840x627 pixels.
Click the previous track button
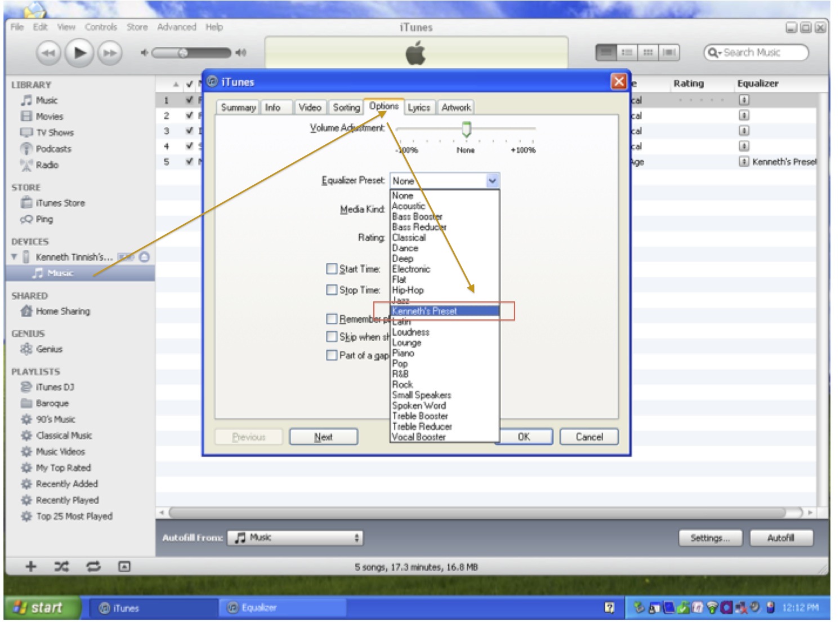pyautogui.click(x=48, y=53)
